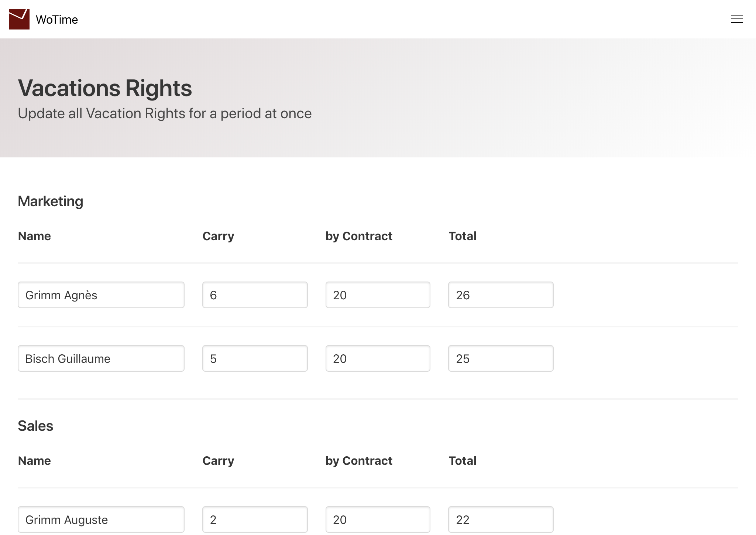Focus the Grimm Auguste name field
Viewport: 756px width, 535px height.
point(101,519)
